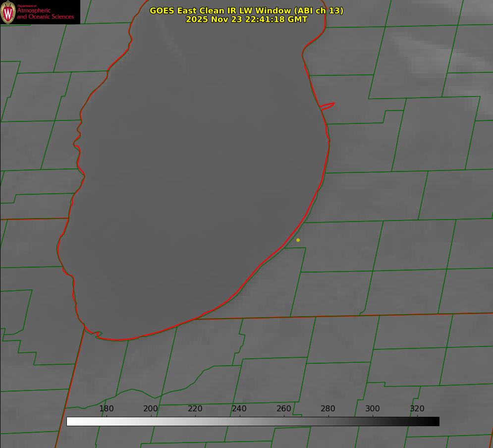The width and height of the screenshot is (493, 448).
Task: Click the 220 colorbar label
Action: (x=195, y=408)
